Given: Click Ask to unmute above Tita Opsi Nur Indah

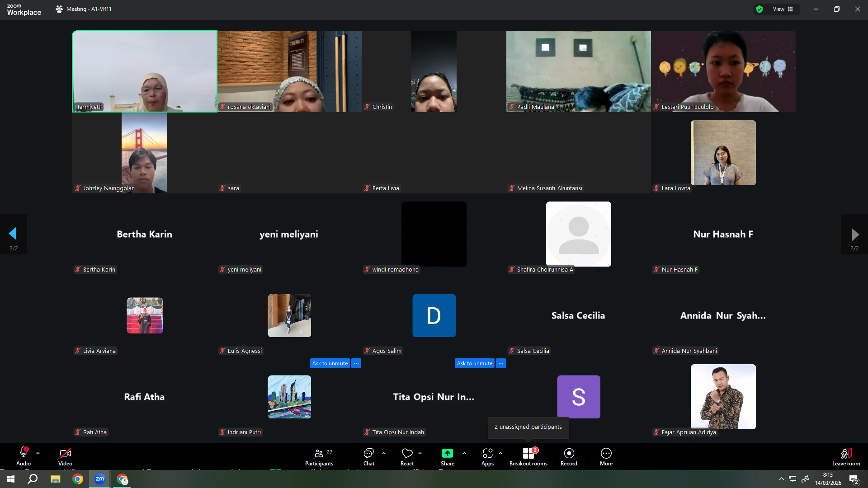Looking at the screenshot, I should tap(475, 363).
